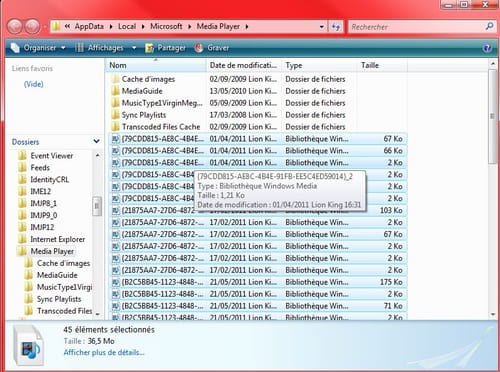Click the Graver burn button
The image size is (500, 372).
(x=212, y=48)
